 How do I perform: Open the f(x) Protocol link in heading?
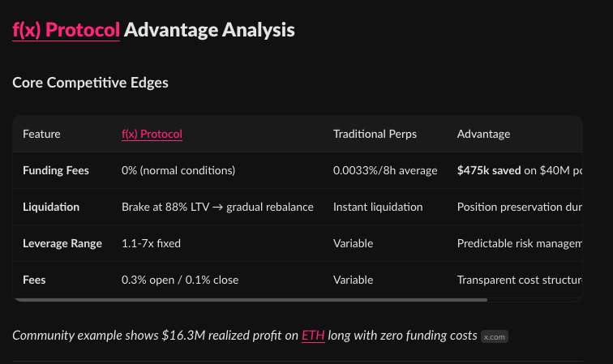[x=66, y=30]
